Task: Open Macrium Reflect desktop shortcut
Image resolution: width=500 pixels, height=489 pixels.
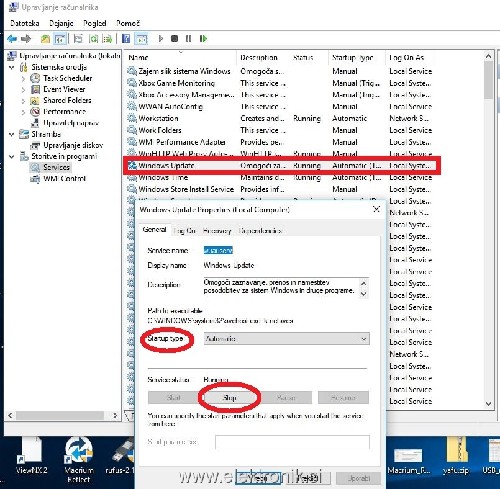Action: [79, 460]
